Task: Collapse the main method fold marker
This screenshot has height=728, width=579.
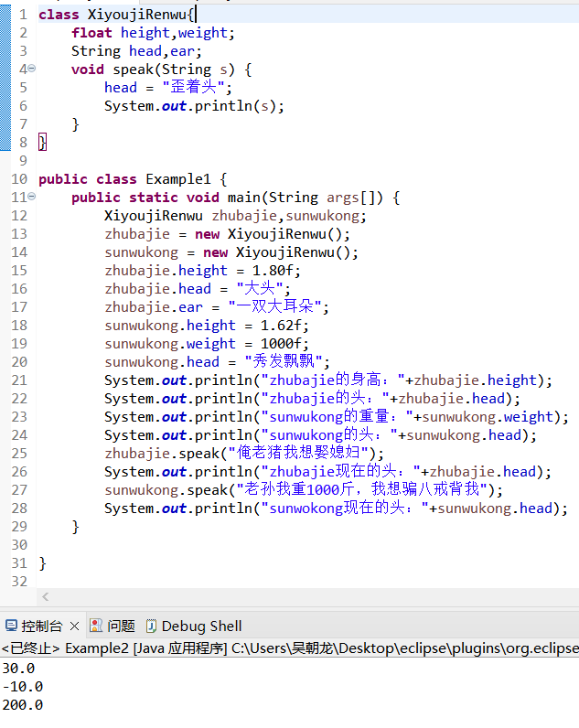Action: point(32,197)
